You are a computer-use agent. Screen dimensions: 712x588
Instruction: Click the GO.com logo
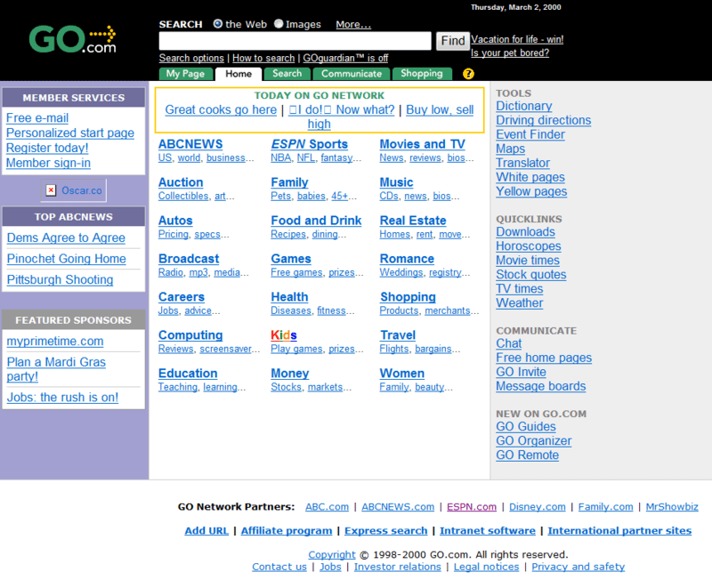[72, 38]
